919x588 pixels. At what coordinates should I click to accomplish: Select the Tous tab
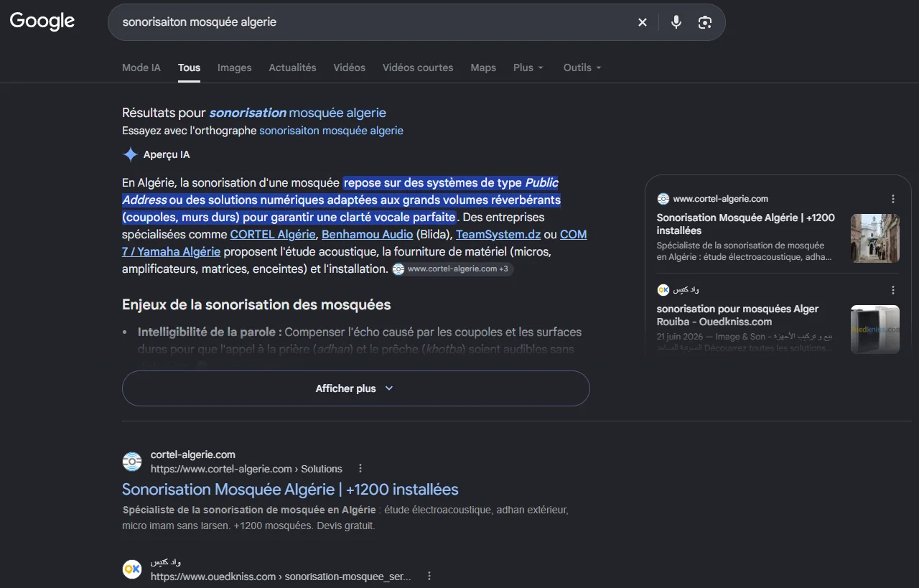(190, 67)
